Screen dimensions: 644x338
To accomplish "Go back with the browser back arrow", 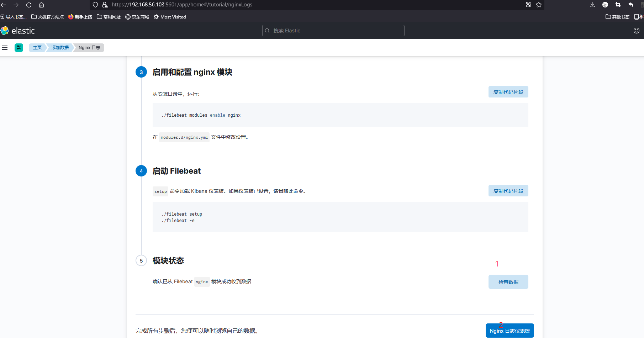I will [x=4, y=5].
